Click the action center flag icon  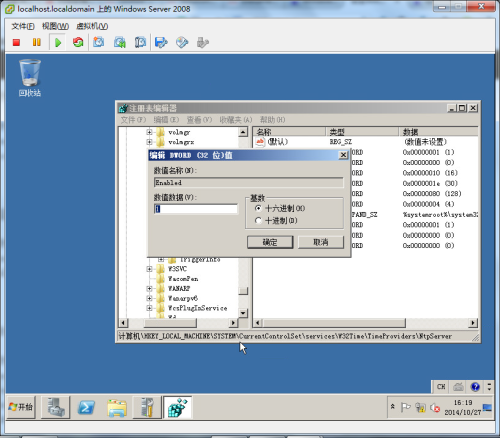[x=405, y=407]
